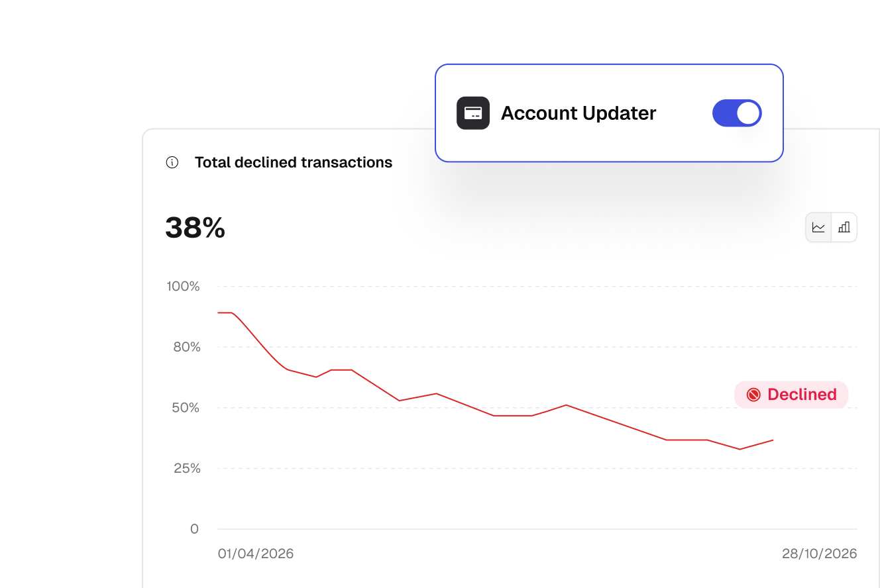Viewport: 880px width, 588px height.
Task: Switch to line chart view
Action: tap(819, 227)
